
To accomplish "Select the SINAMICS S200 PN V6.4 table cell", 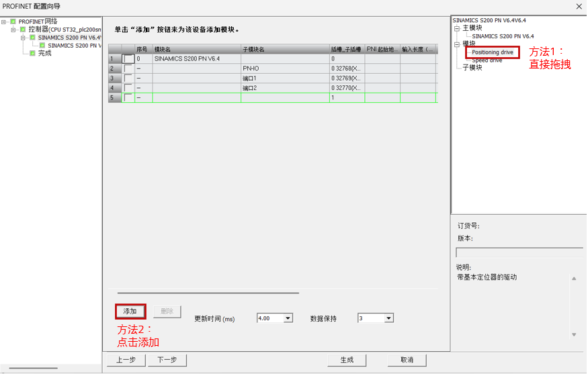I will (x=196, y=59).
